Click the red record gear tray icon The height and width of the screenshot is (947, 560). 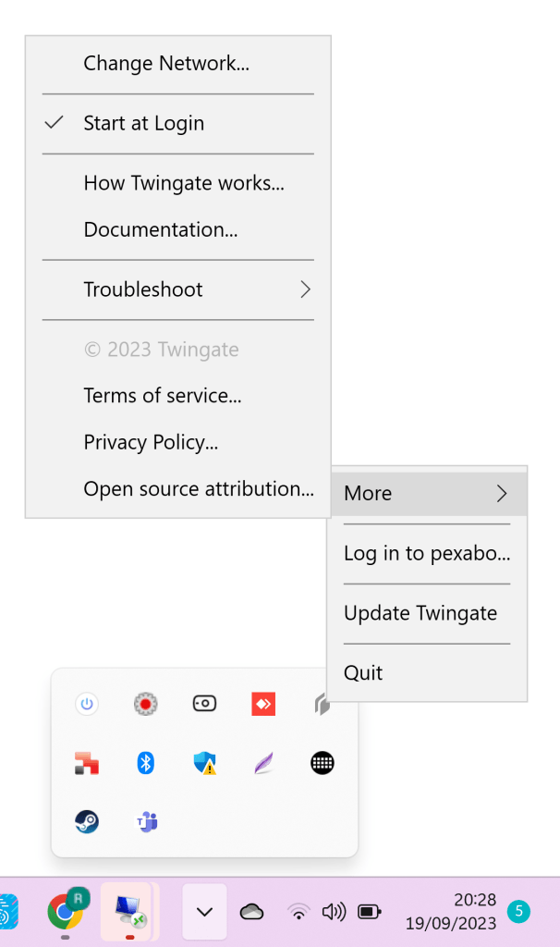click(x=145, y=704)
